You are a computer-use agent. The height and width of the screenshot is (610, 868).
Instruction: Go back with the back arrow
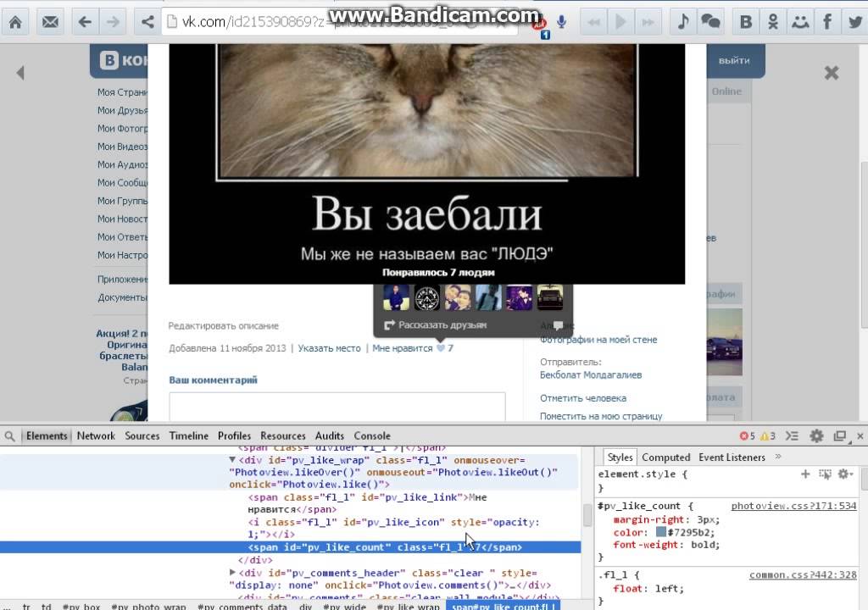click(84, 21)
